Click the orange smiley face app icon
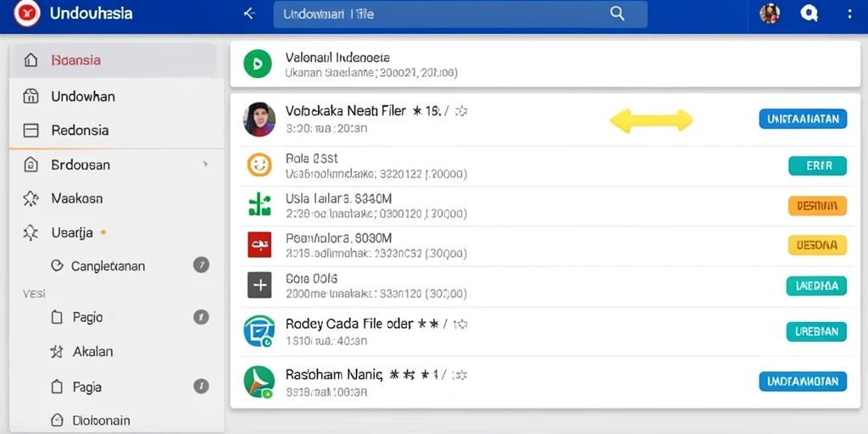 coord(259,165)
